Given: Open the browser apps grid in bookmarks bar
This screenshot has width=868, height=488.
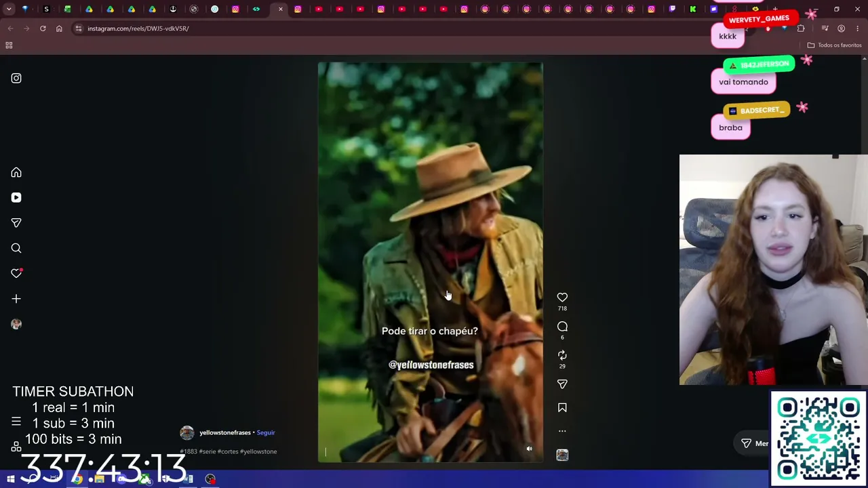Looking at the screenshot, I should click(9, 45).
